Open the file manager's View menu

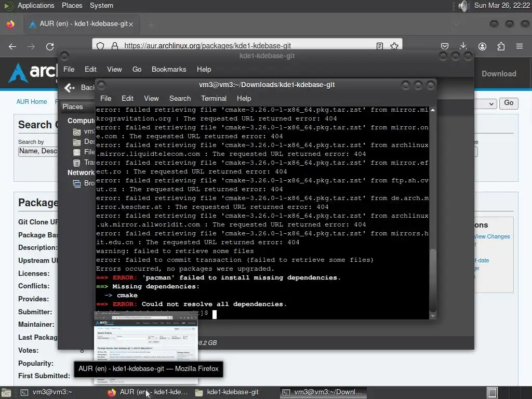pos(114,69)
